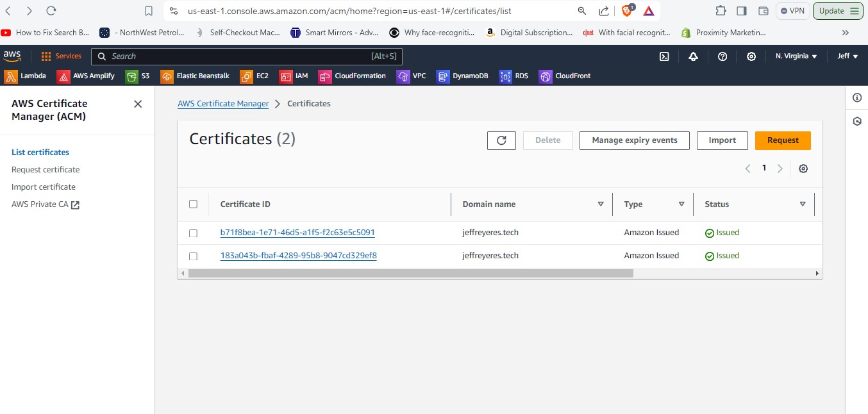Click Manage expiry events button
Image resolution: width=868 pixels, height=414 pixels.
coord(635,140)
